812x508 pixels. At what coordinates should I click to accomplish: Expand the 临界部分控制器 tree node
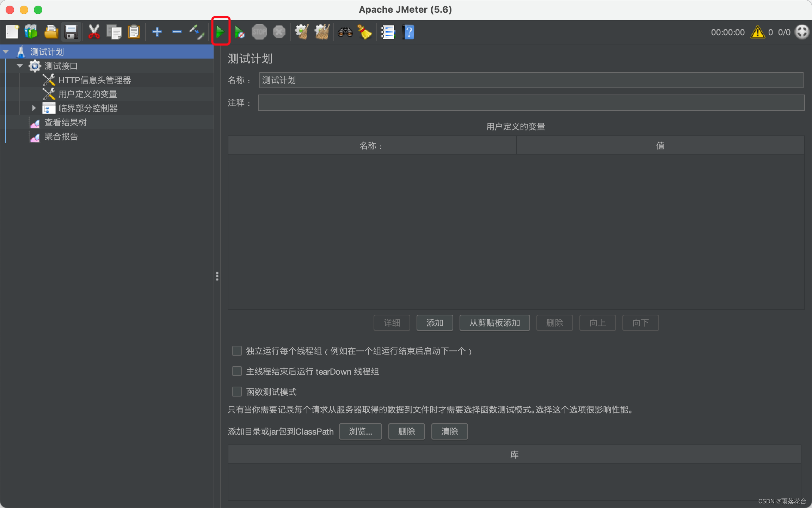[34, 108]
